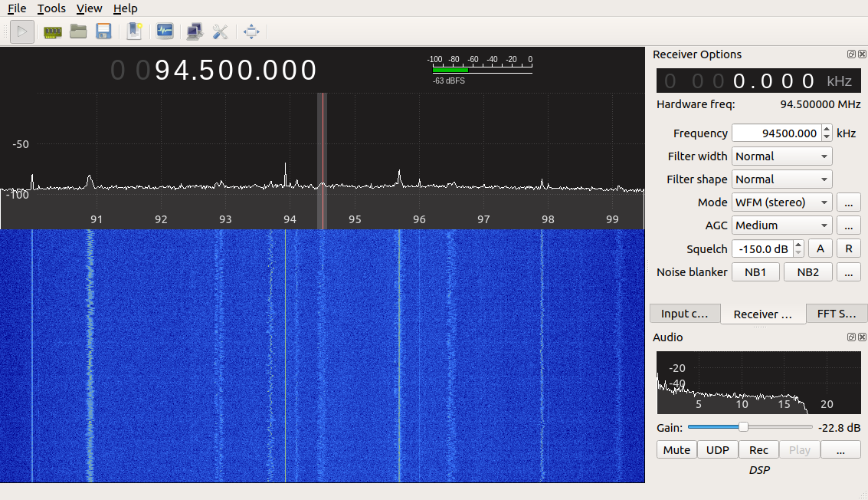
Task: Open the I/Q device configuration icon
Action: (52, 31)
